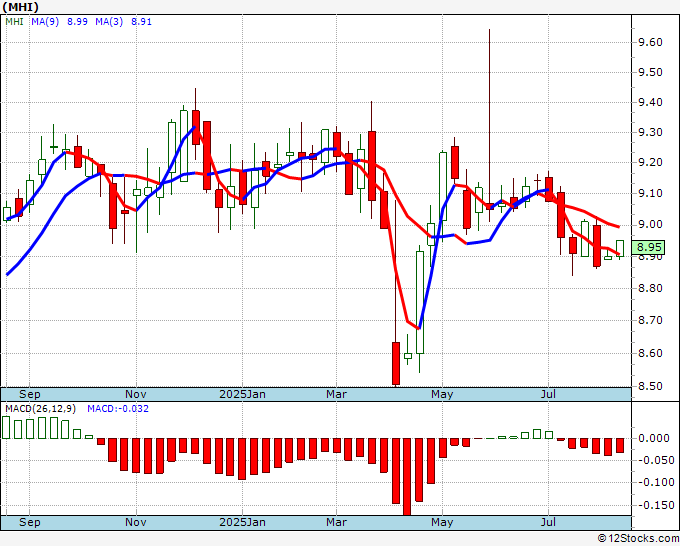The height and width of the screenshot is (546, 680).
Task: Click the (MHI) chart title
Action: [20, 7]
